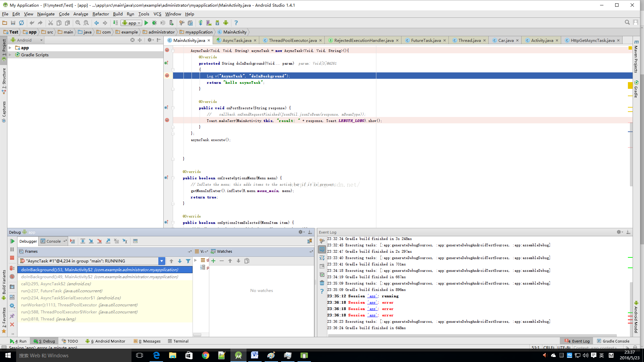644x362 pixels.
Task: Open the AVD Manager toolbar icon
Action: click(209, 23)
